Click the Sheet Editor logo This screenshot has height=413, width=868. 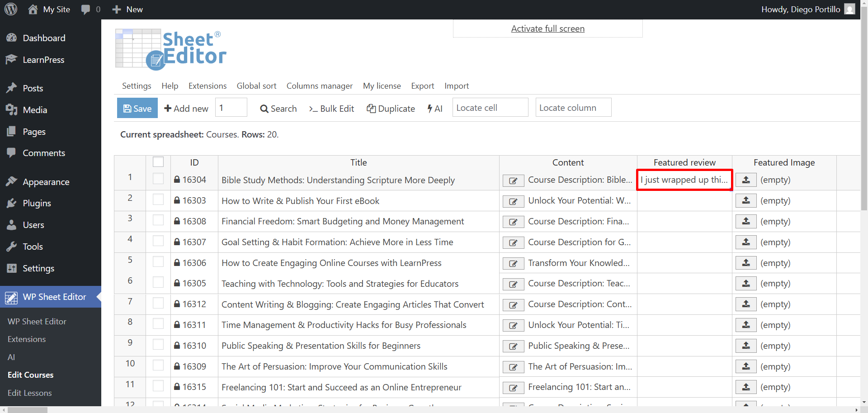[x=171, y=49]
